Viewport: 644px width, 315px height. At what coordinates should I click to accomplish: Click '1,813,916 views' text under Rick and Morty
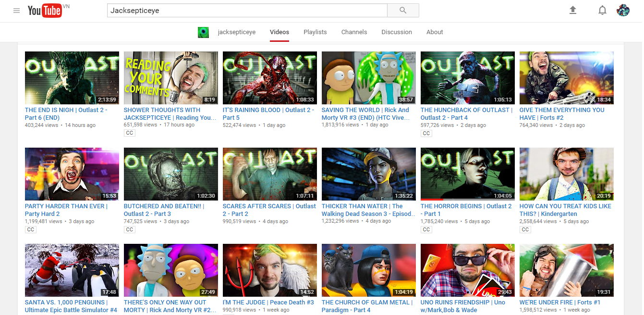340,125
